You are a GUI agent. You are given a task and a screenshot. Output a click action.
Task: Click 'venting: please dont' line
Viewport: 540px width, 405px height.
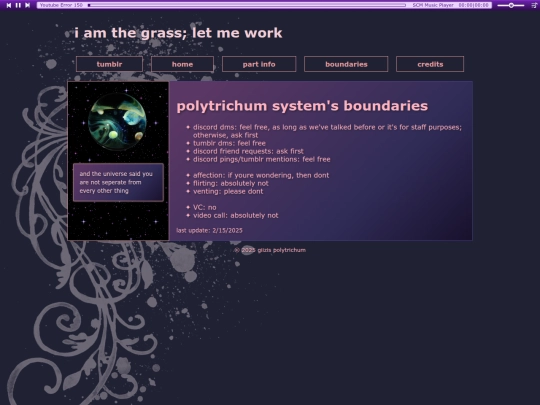point(228,191)
